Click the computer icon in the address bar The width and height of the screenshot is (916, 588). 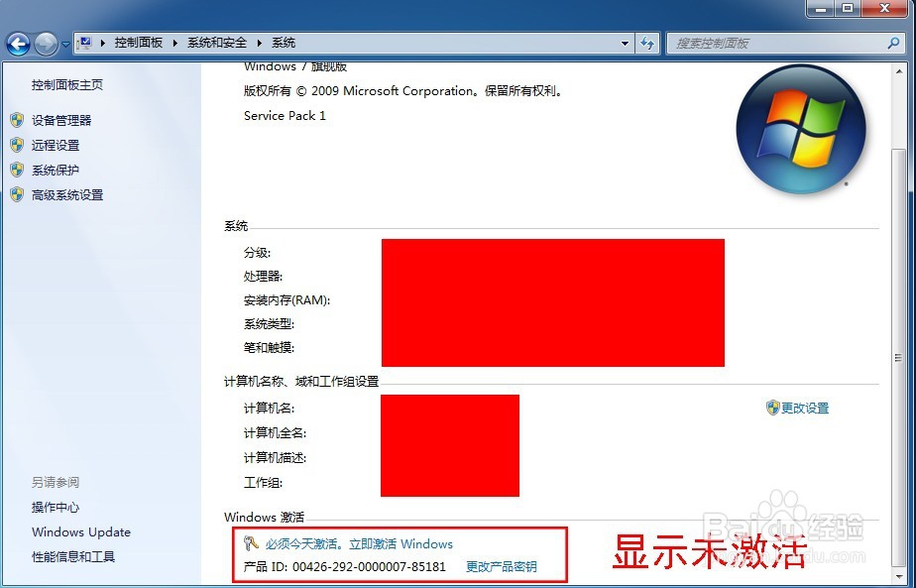(84, 43)
